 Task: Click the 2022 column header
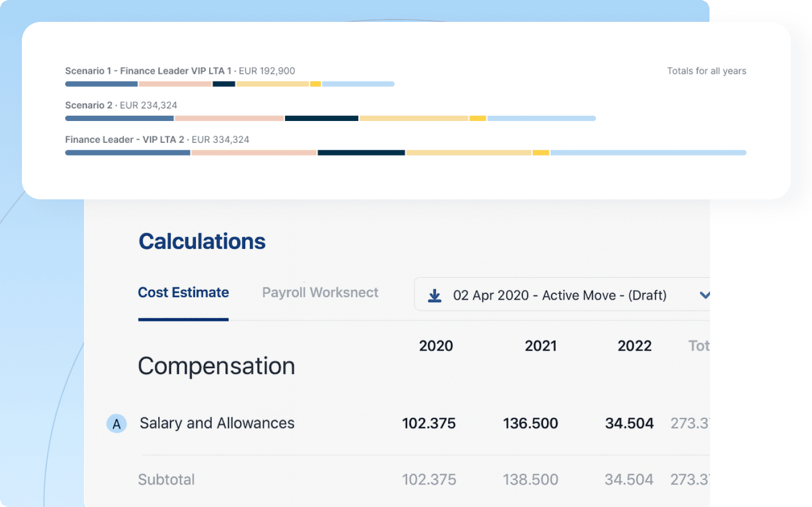point(634,346)
